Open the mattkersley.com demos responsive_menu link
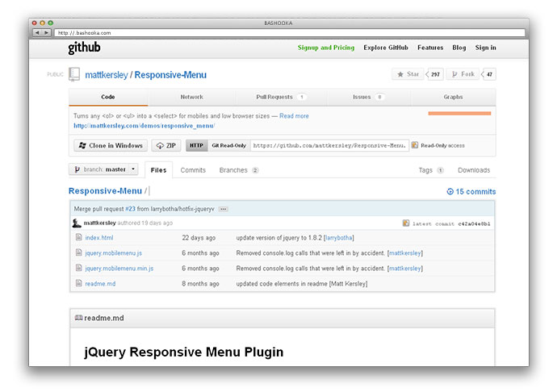The width and height of the screenshot is (557, 392). 144,126
